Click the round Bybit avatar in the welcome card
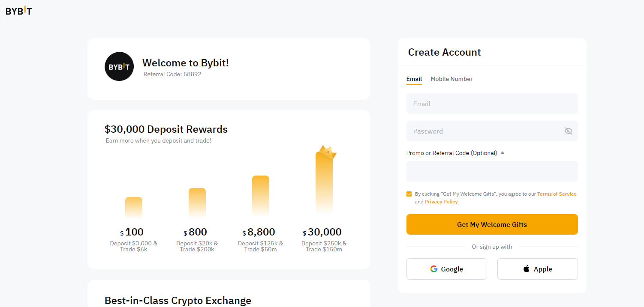Viewport: 644px width, 307px height. (x=119, y=66)
